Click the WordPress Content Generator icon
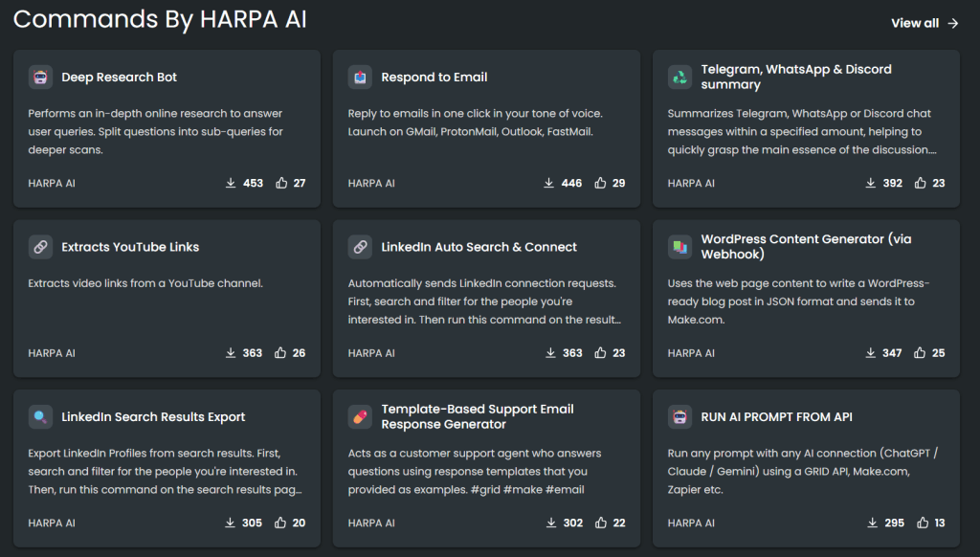 click(680, 247)
